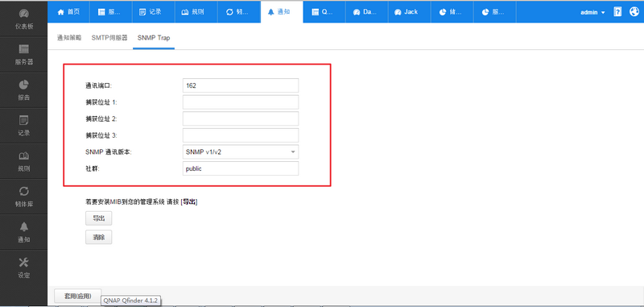Switch to the Da… dashboard tab
The width and height of the screenshot is (644, 307).
pos(367,12)
